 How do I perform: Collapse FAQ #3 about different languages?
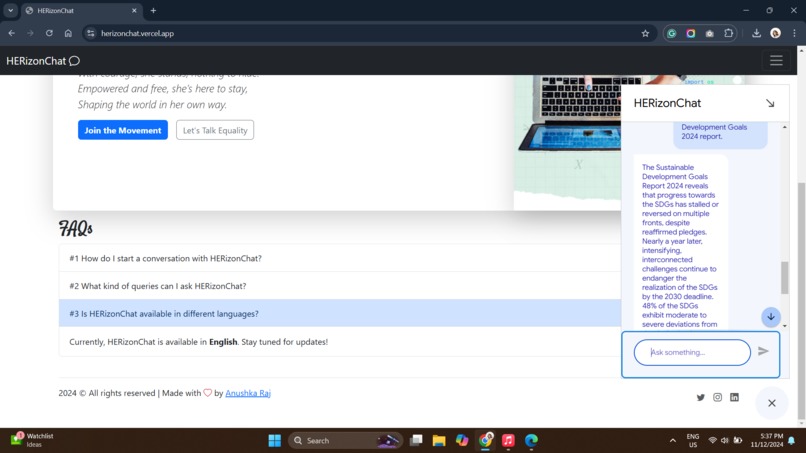tap(340, 313)
